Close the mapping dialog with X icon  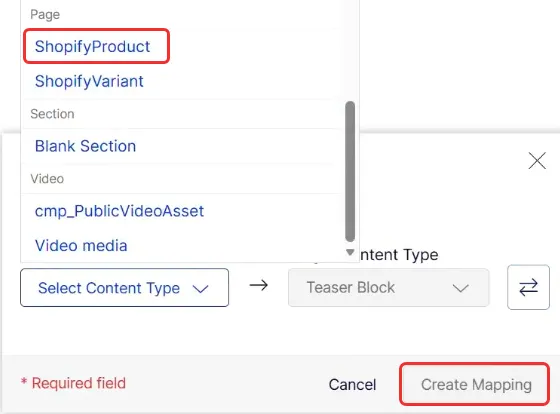coord(537,160)
